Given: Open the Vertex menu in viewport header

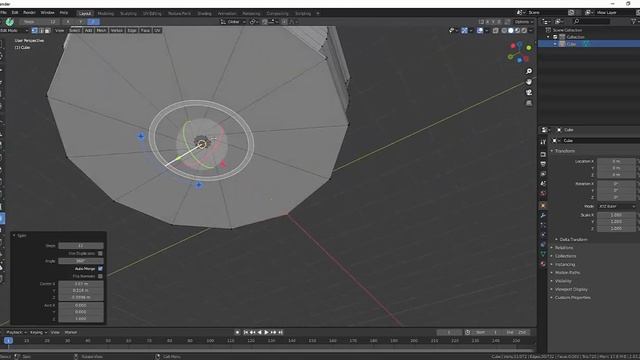Looking at the screenshot, I should 117,31.
